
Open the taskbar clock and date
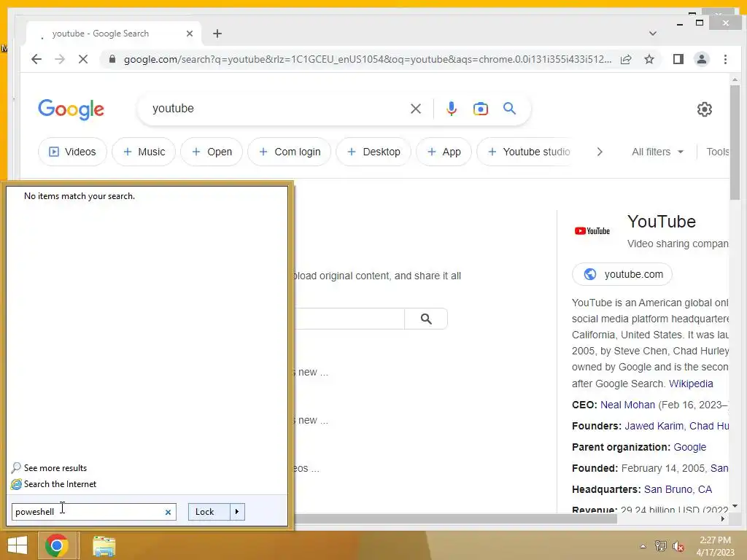pyautogui.click(x=715, y=546)
